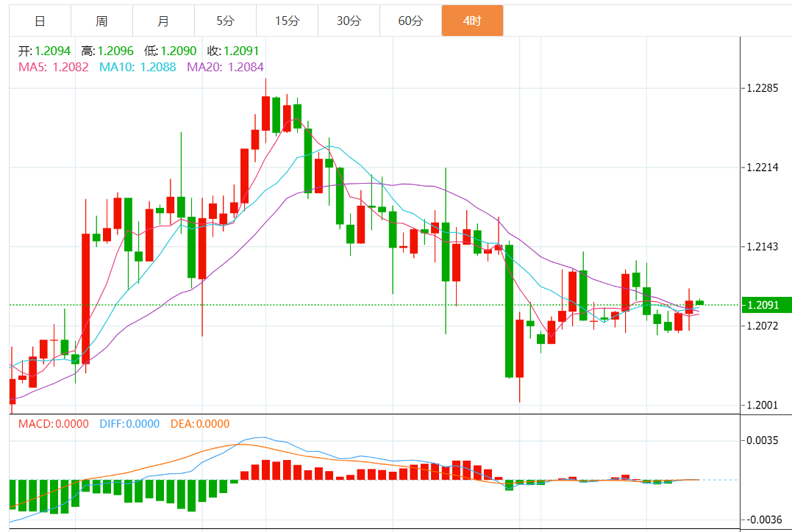Click the 开: 1.2094 open price value
This screenshot has height=532, width=792.
pos(44,51)
